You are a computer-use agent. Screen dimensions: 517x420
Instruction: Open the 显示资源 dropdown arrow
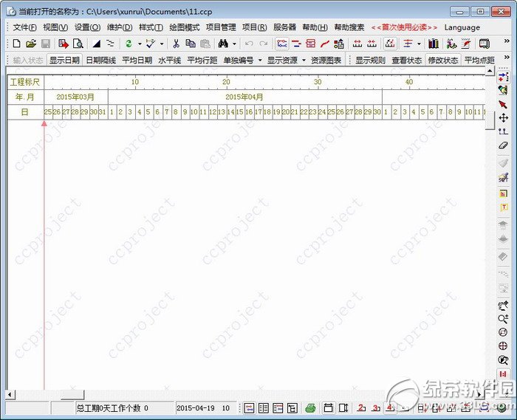pyautogui.click(x=304, y=61)
